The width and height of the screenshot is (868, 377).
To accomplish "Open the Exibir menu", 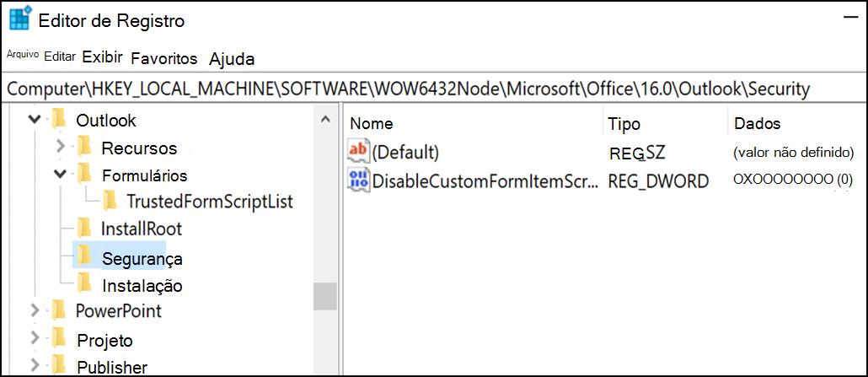I will (x=103, y=57).
